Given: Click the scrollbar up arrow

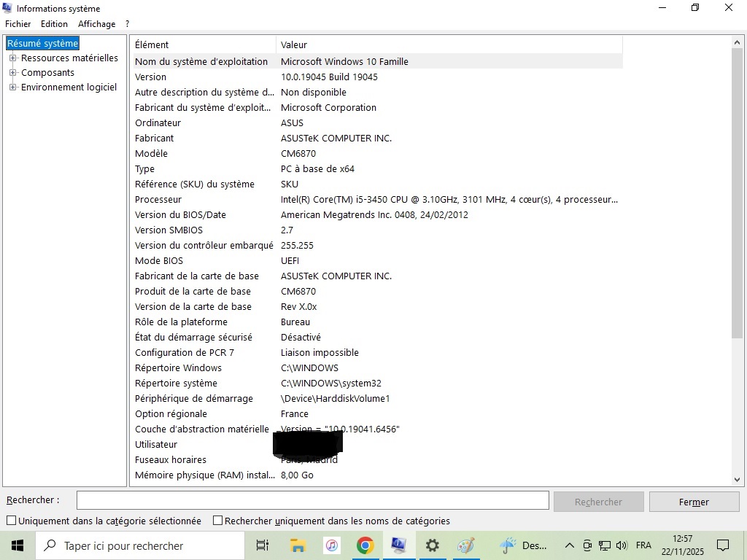Looking at the screenshot, I should (737, 43).
